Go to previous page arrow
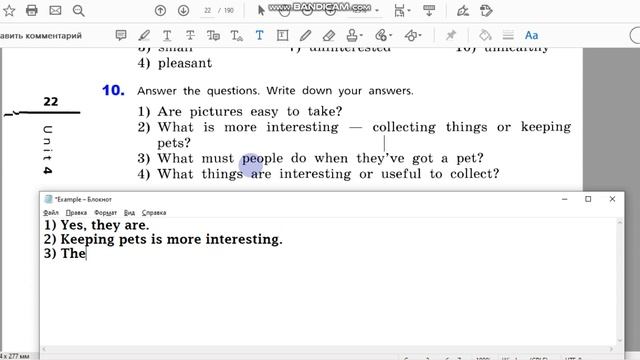The width and height of the screenshot is (640, 360). (x=160, y=11)
